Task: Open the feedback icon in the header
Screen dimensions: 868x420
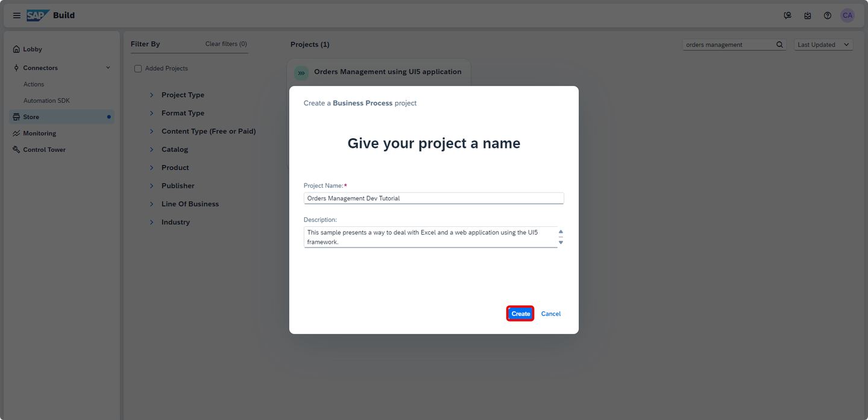Action: [x=787, y=16]
